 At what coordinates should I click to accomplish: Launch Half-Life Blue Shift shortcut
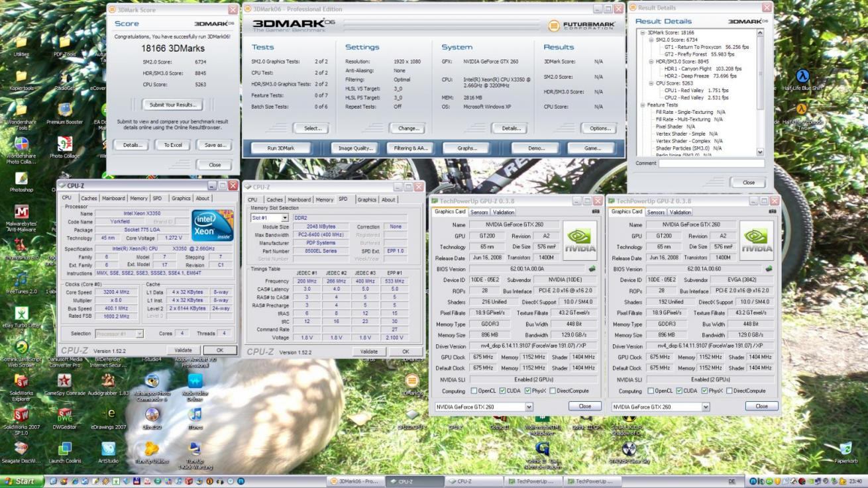(802, 79)
